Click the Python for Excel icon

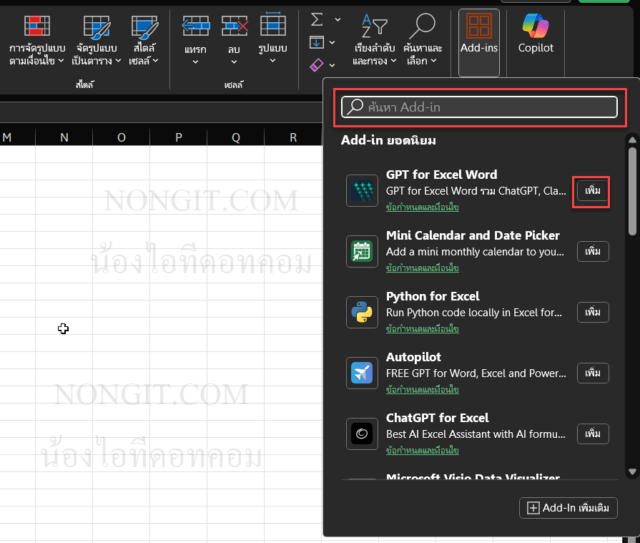[362, 312]
